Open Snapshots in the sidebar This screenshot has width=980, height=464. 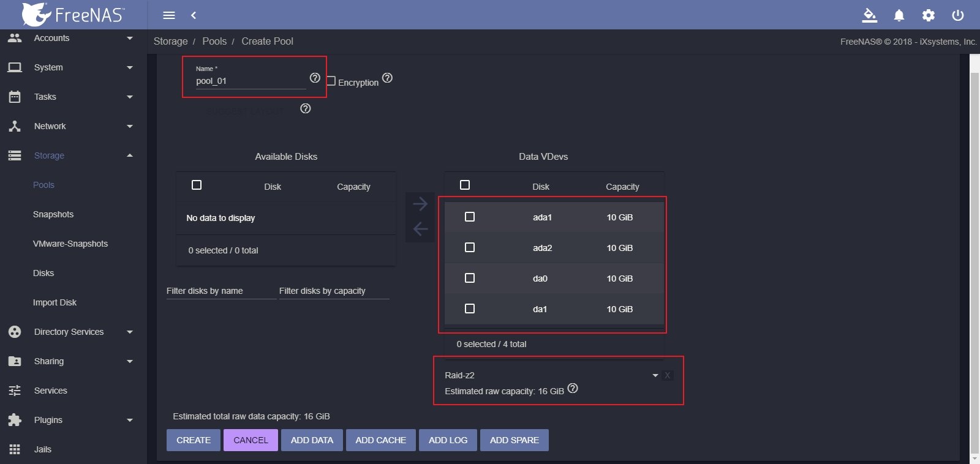53,214
